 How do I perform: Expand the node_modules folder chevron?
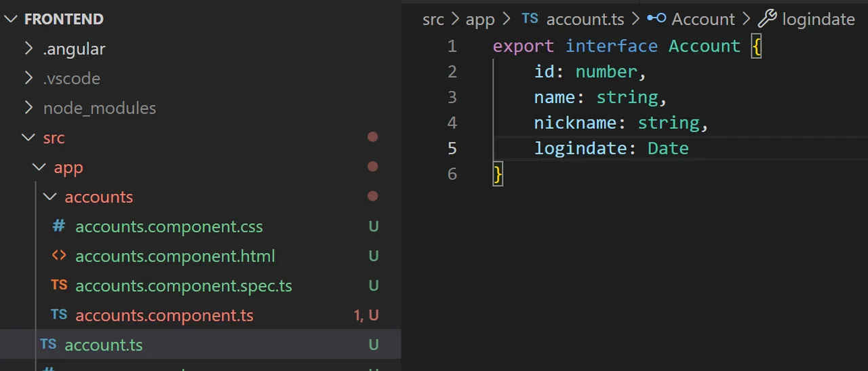coord(28,108)
